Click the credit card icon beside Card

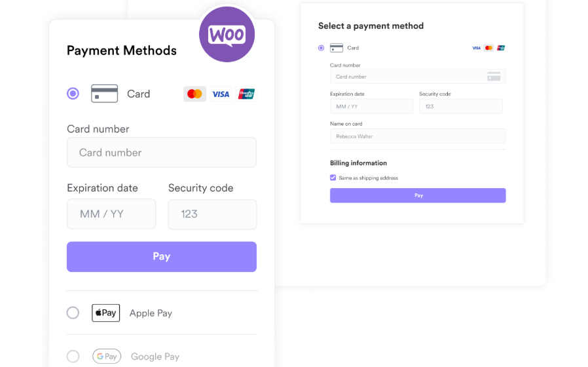(x=104, y=94)
